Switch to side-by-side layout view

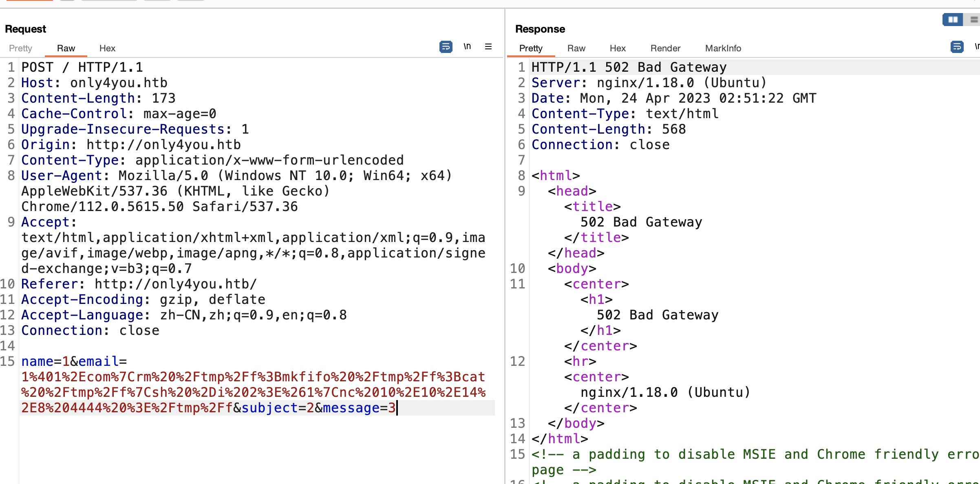(x=953, y=20)
